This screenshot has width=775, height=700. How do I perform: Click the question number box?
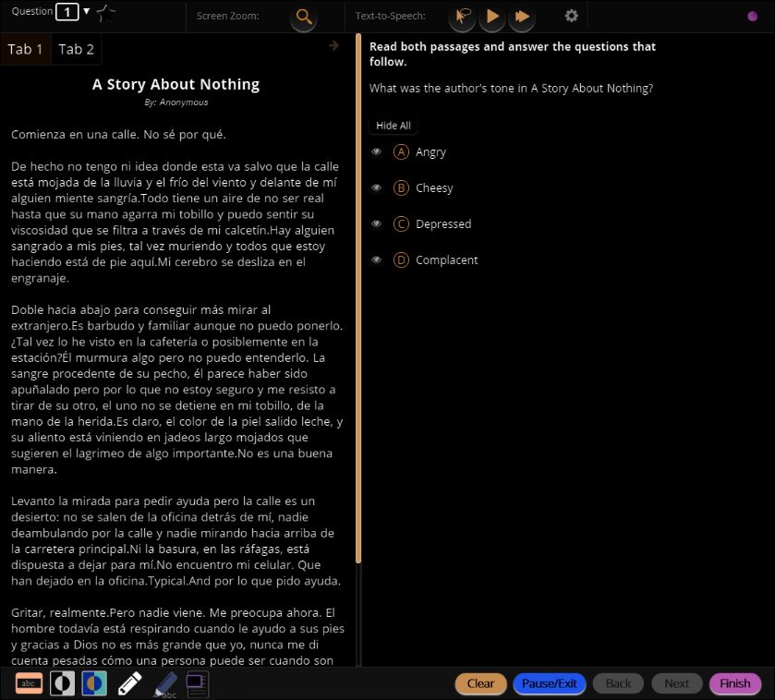click(67, 12)
